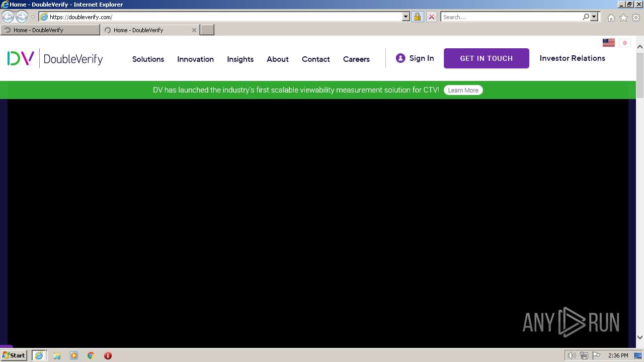644x362 pixels.
Task: Close the second Home - DoubleVerify tab
Action: tap(194, 30)
